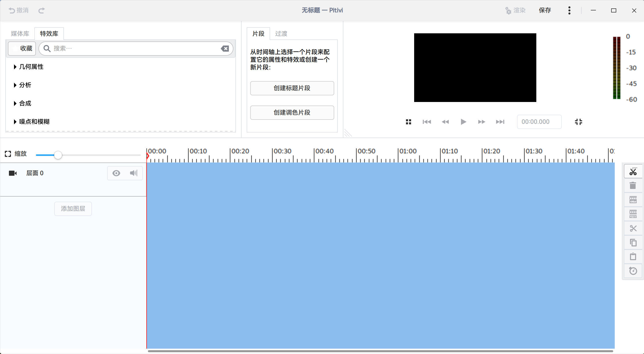
Task: Click the paste clip icon
Action: pyautogui.click(x=633, y=256)
